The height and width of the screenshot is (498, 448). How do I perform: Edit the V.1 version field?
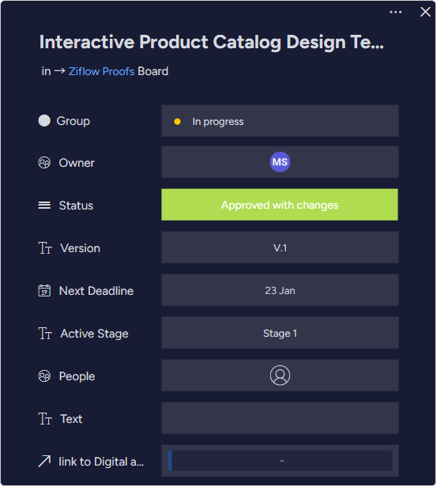click(280, 247)
